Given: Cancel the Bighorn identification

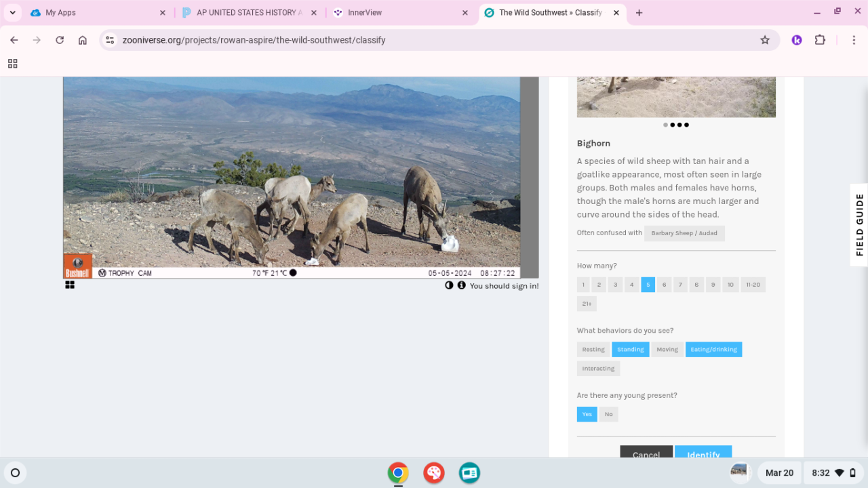Looking at the screenshot, I should tap(646, 452).
